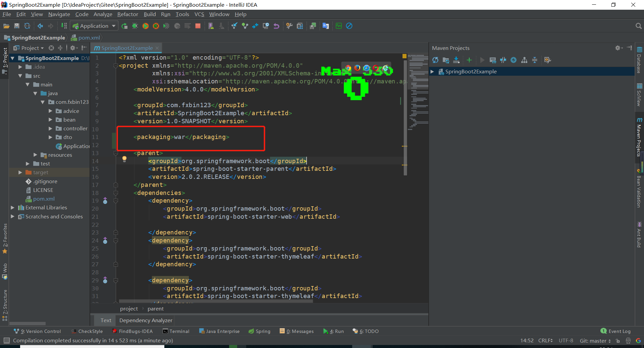
Task: Click the VCS Update Project icon
Action: (x=234, y=26)
